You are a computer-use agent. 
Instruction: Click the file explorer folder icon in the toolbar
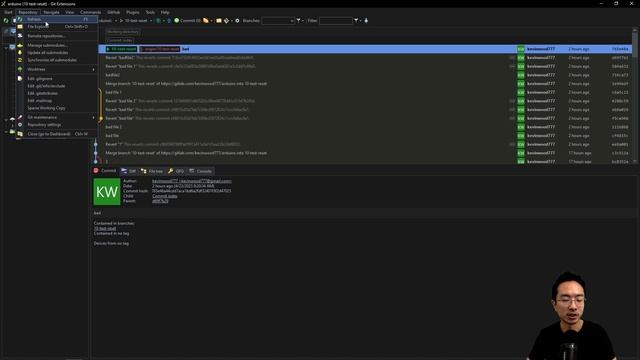pos(219,20)
